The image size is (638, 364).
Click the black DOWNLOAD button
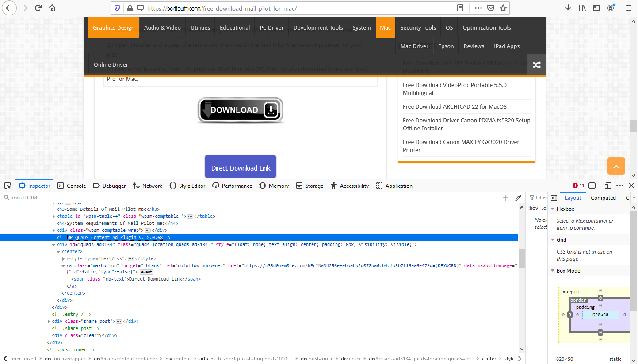[241, 110]
